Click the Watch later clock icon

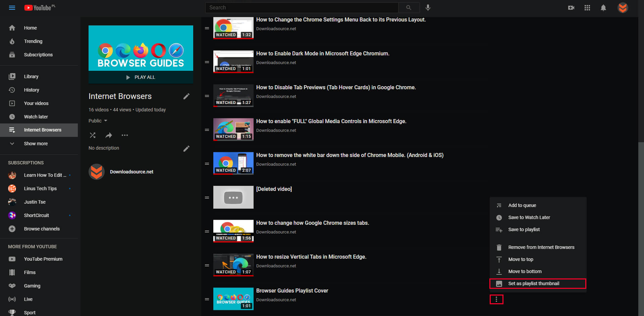coord(12,117)
